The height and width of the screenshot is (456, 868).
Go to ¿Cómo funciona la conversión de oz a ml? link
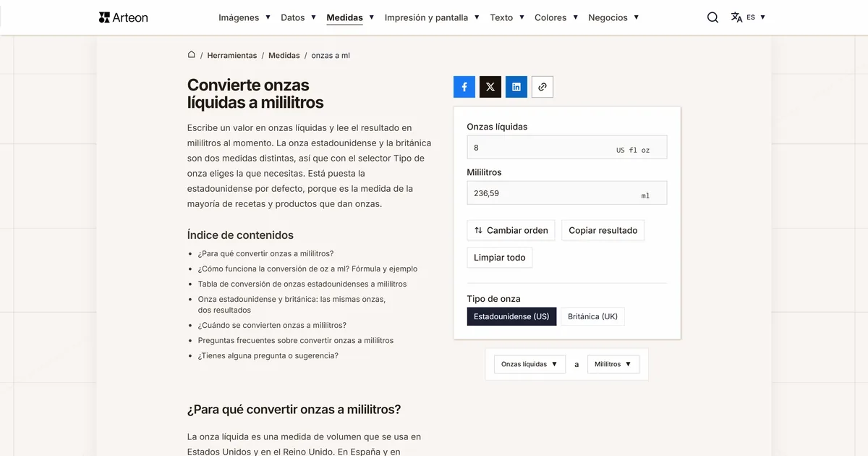click(307, 269)
